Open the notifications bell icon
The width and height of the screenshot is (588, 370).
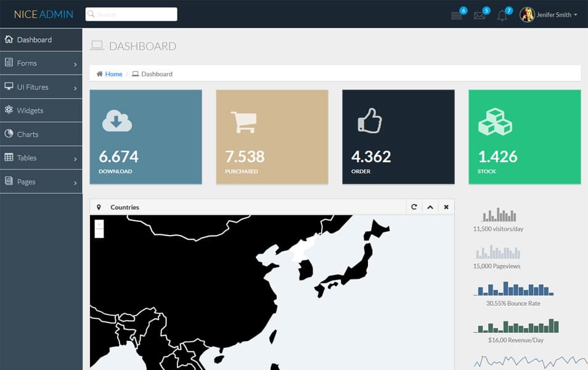(x=502, y=14)
